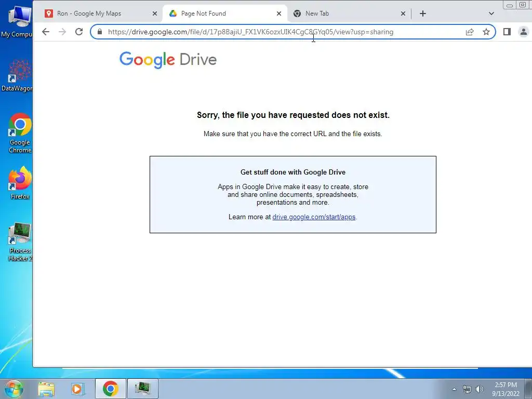Select the Firefox desktop shortcut
This screenshot has height=399, width=532.
pyautogui.click(x=20, y=182)
